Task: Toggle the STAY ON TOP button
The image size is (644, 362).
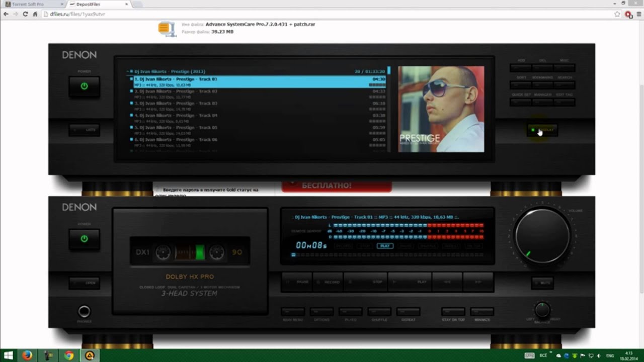Action: coord(453,312)
